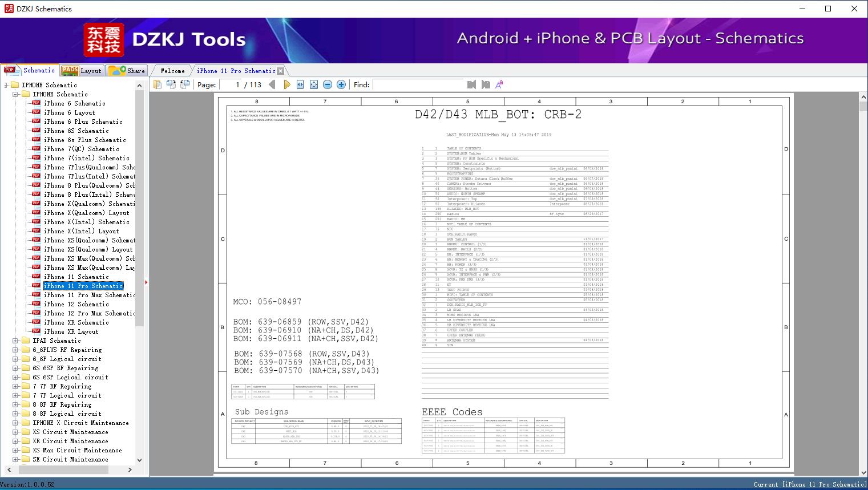Click the PDF icon beside iPhone 6 Layout
The height and width of the screenshot is (490, 868).
click(x=36, y=112)
